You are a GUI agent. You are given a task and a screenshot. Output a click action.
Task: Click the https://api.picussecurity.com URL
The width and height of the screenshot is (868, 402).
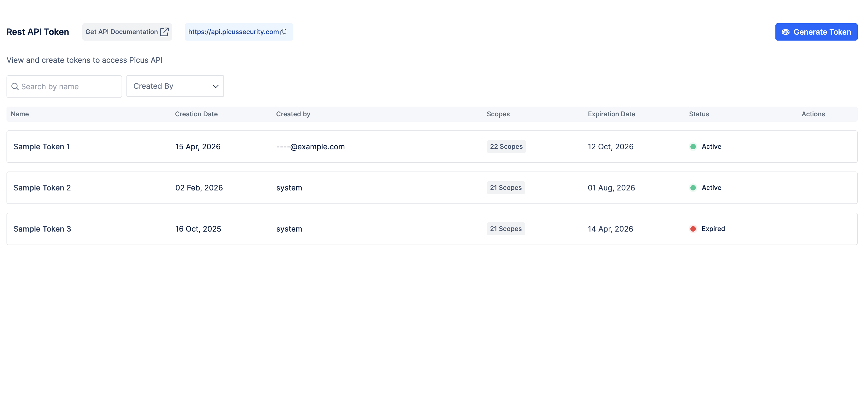pos(233,32)
